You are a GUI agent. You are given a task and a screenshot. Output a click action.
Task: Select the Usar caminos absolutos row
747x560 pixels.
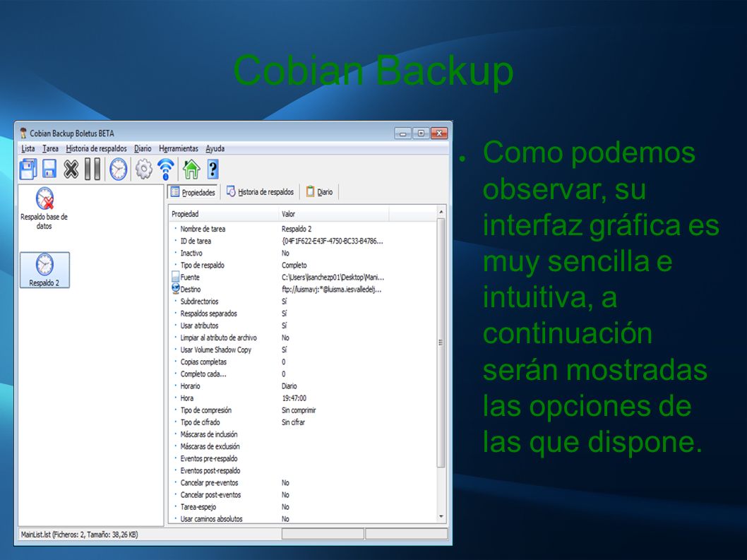click(302, 518)
